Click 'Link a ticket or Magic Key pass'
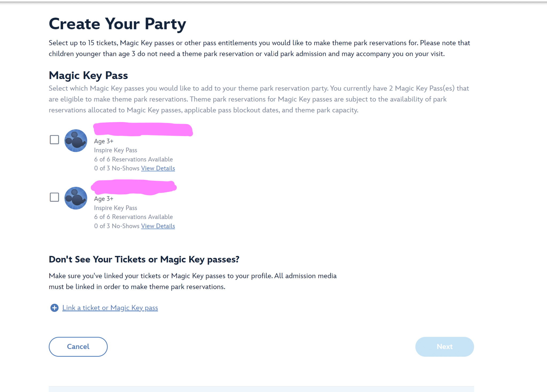 click(110, 308)
